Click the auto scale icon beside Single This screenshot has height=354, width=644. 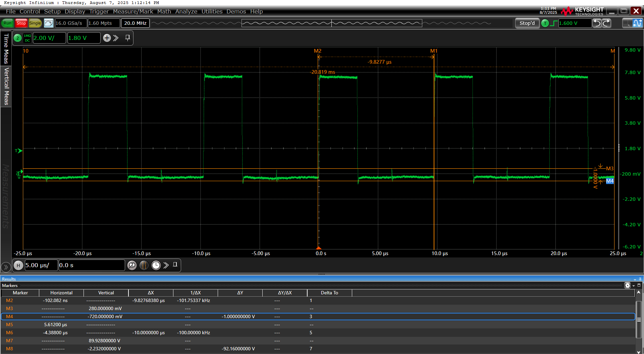[x=49, y=23]
